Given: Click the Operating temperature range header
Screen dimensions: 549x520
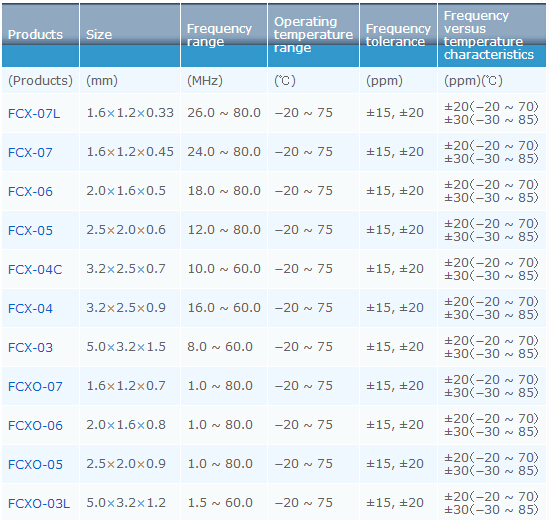Looking at the screenshot, I should [x=313, y=35].
